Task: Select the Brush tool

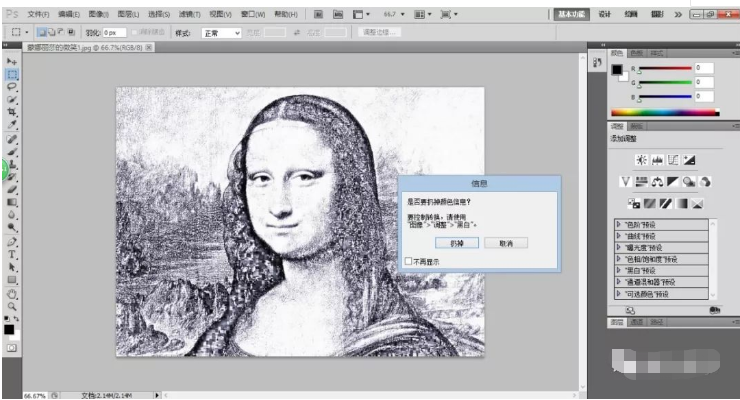Action: coord(12,152)
